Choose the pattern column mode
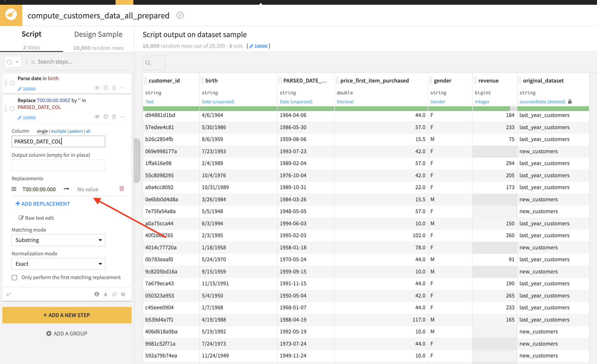This screenshot has width=597, height=364. (x=76, y=131)
